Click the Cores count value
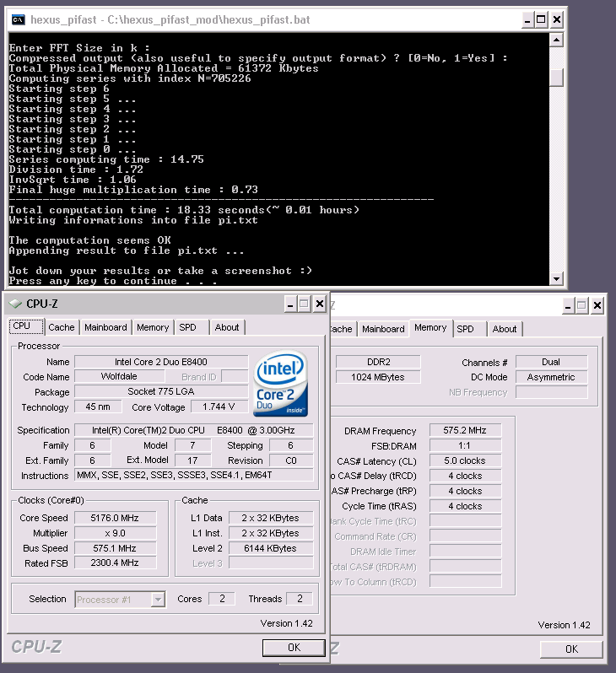The width and height of the screenshot is (616, 673). point(222,599)
